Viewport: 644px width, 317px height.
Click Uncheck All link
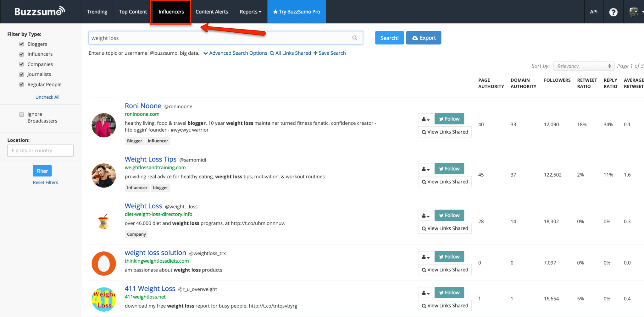[47, 97]
